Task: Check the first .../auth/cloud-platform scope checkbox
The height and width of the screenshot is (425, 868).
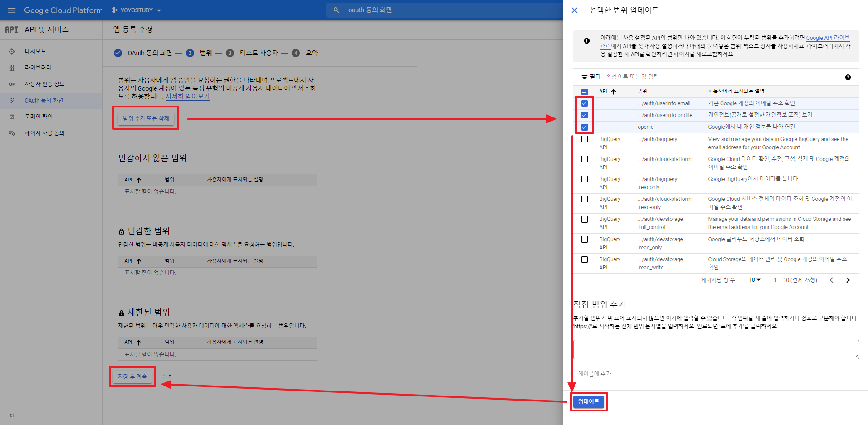Action: [x=585, y=159]
